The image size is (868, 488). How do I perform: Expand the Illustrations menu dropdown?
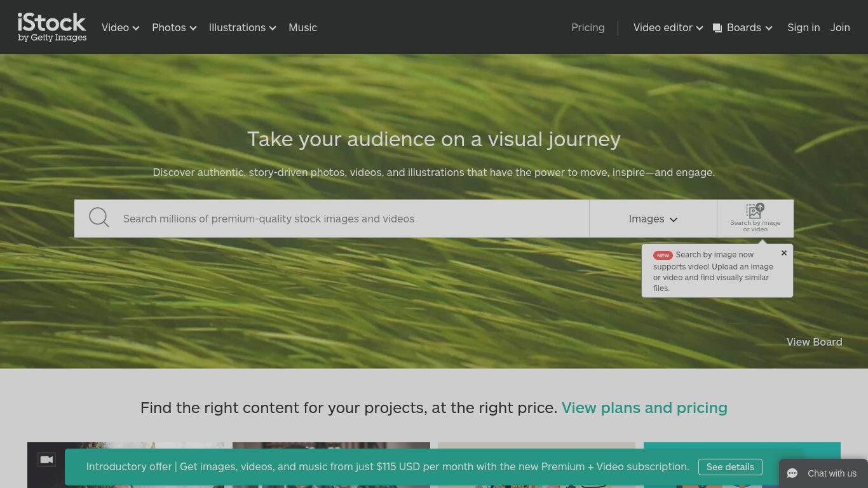point(243,27)
